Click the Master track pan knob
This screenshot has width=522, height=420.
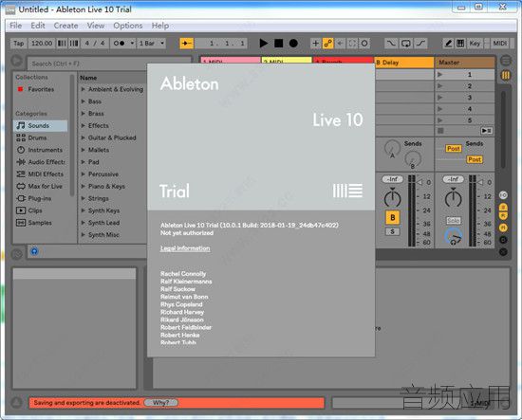(453, 198)
